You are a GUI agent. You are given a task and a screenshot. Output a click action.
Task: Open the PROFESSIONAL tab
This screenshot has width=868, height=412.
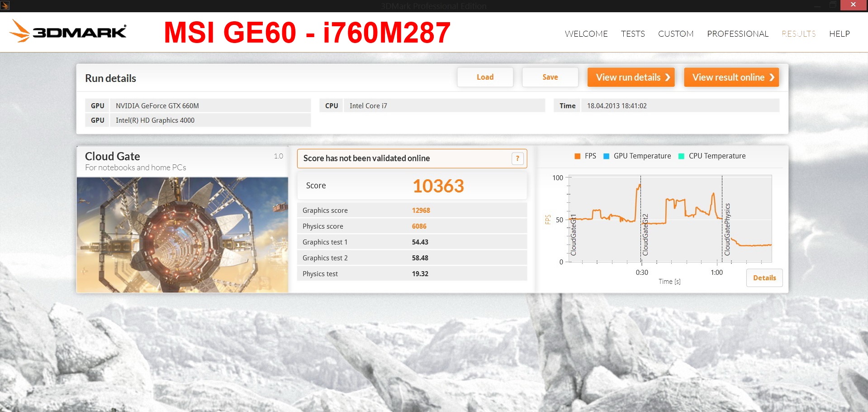[x=738, y=34]
